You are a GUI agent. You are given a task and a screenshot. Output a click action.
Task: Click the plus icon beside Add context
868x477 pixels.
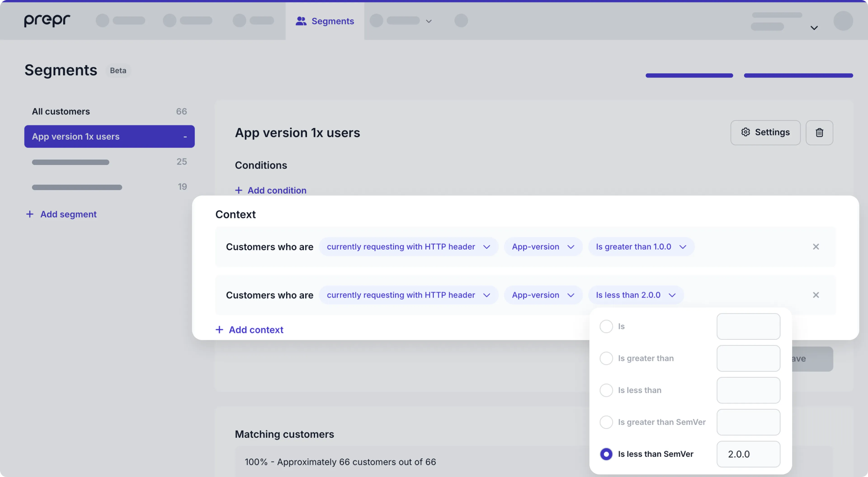219,330
